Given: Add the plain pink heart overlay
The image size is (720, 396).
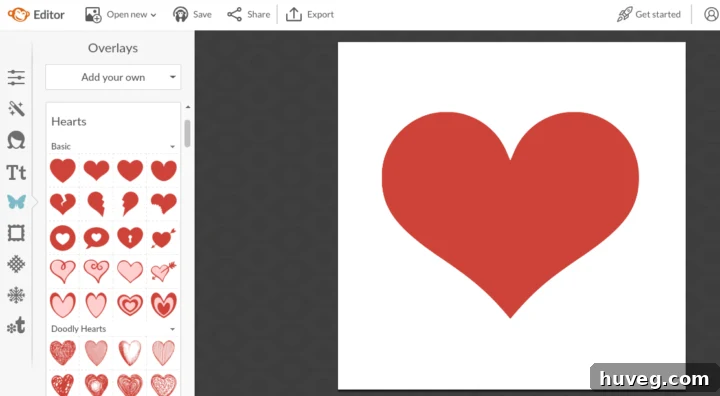Looking at the screenshot, I should [130, 271].
